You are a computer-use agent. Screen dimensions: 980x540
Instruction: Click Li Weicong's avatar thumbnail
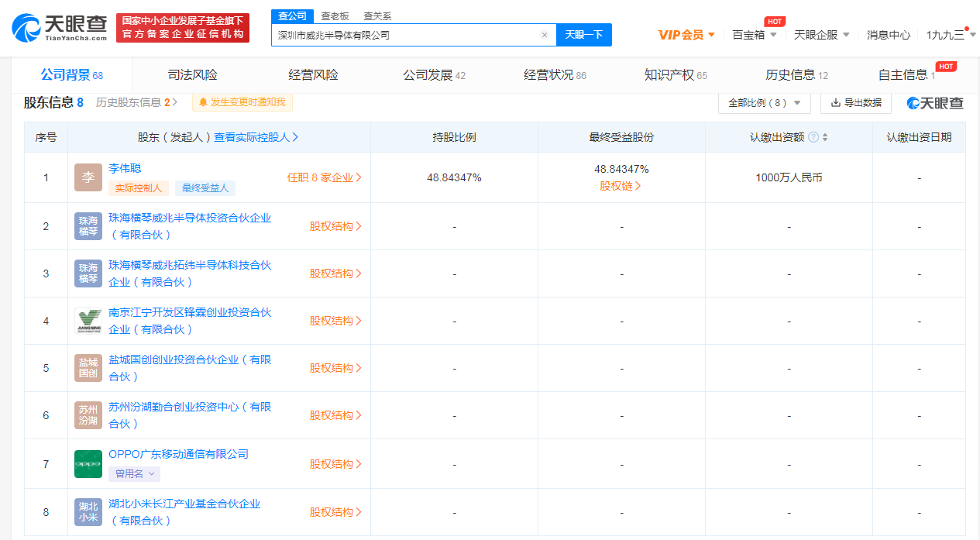pyautogui.click(x=88, y=177)
